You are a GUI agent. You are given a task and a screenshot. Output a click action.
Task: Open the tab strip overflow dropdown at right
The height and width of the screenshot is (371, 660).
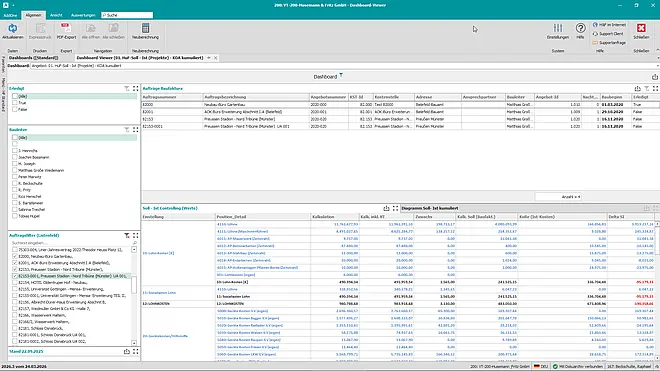[x=657, y=58]
